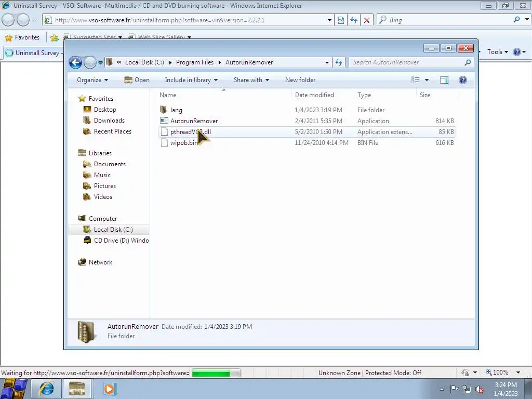
Task: Click the Search AutorunRemover field
Action: point(407,62)
